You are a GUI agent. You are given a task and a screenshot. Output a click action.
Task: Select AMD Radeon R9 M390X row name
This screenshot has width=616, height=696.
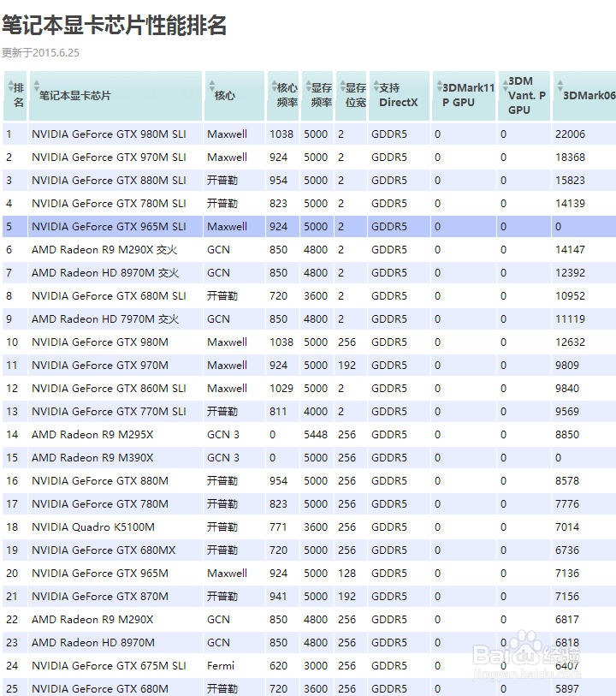click(x=92, y=458)
